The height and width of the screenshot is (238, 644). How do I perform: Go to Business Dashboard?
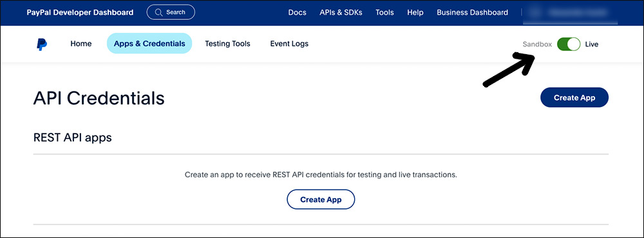pyautogui.click(x=472, y=12)
